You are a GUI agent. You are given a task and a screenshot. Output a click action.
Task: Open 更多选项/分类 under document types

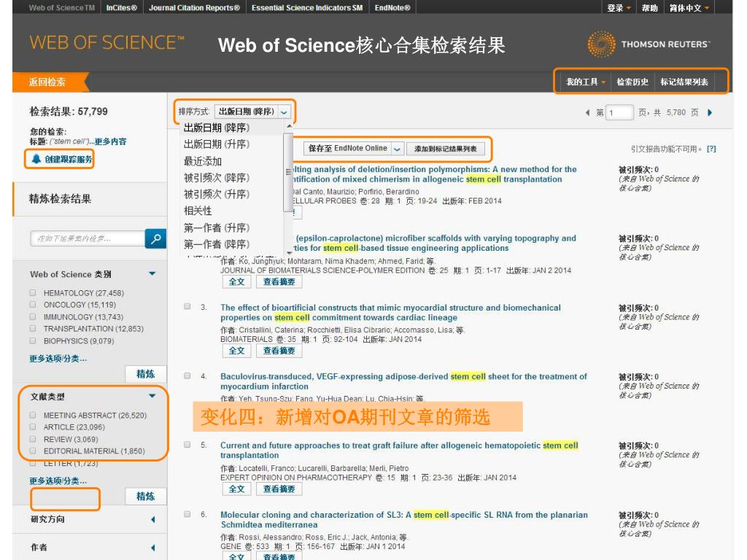click(x=58, y=481)
